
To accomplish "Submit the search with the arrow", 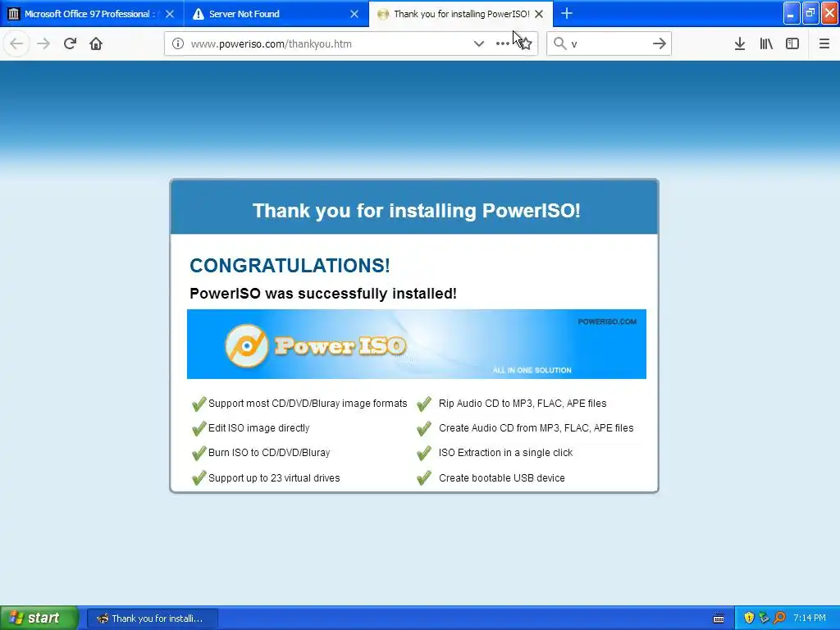I will pyautogui.click(x=659, y=43).
